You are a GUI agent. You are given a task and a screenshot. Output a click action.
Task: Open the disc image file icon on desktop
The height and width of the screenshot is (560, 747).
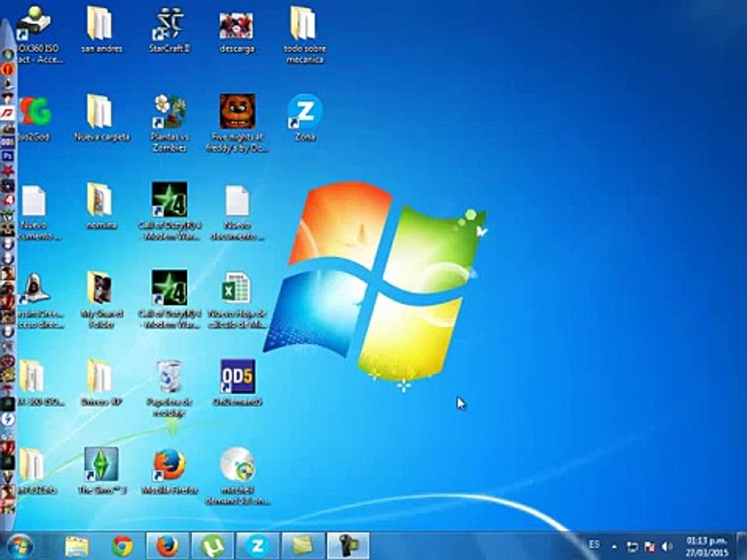click(237, 476)
